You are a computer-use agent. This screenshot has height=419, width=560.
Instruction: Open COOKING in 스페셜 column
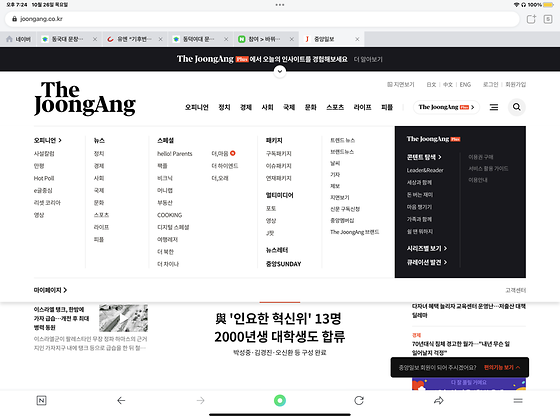170,215
